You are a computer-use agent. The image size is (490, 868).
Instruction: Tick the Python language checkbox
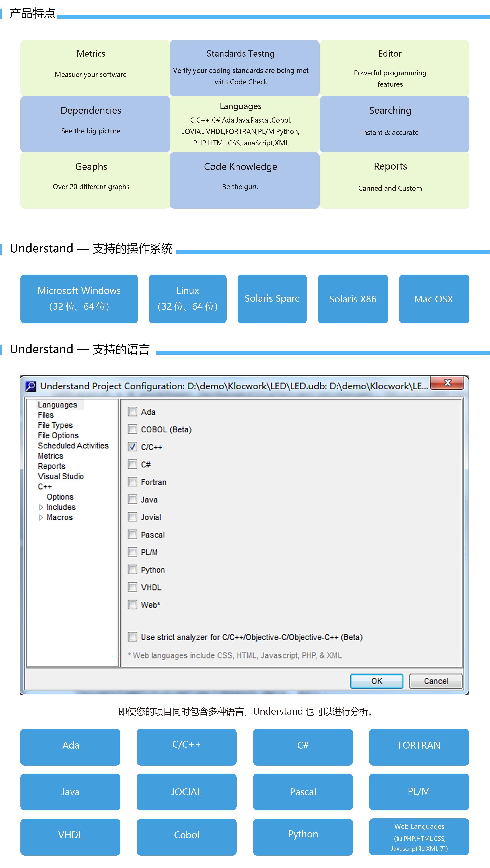click(132, 570)
